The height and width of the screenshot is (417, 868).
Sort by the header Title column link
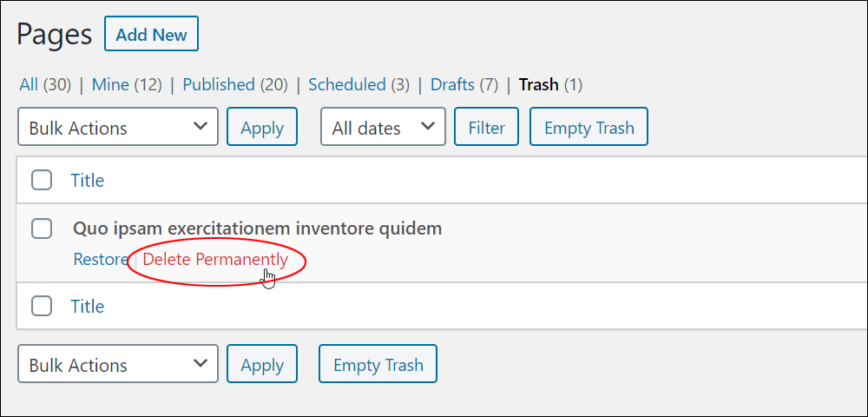[88, 181]
